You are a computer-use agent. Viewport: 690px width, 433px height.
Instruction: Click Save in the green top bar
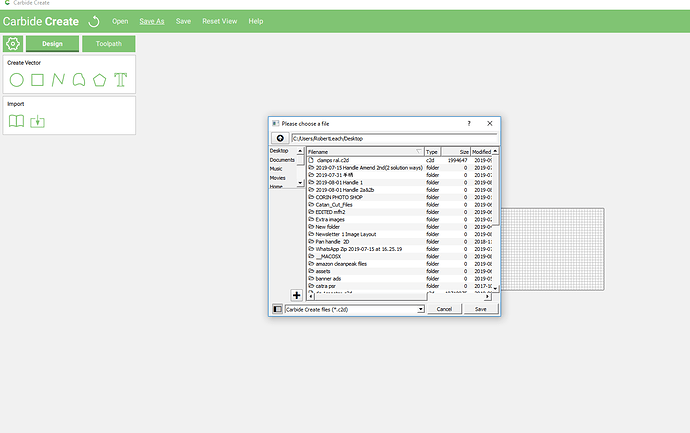(183, 21)
